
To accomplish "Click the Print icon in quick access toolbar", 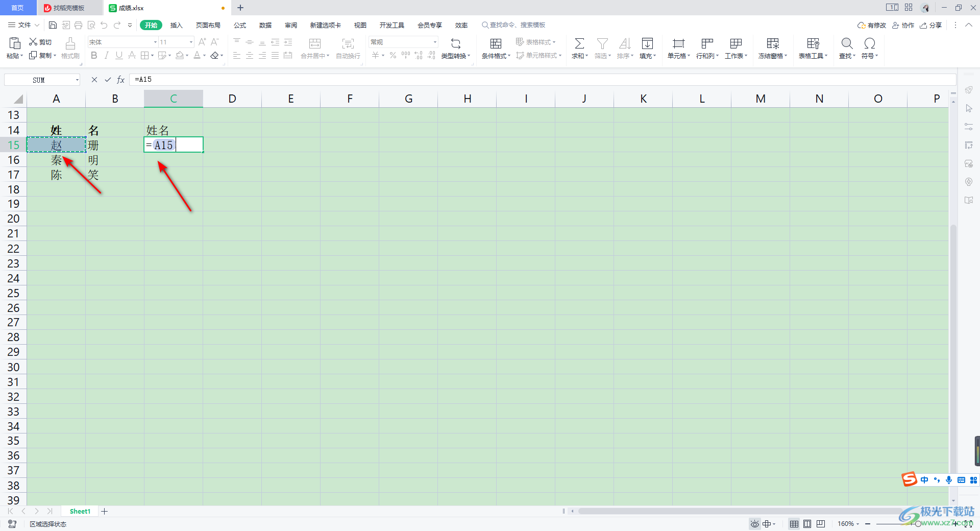I will click(78, 25).
